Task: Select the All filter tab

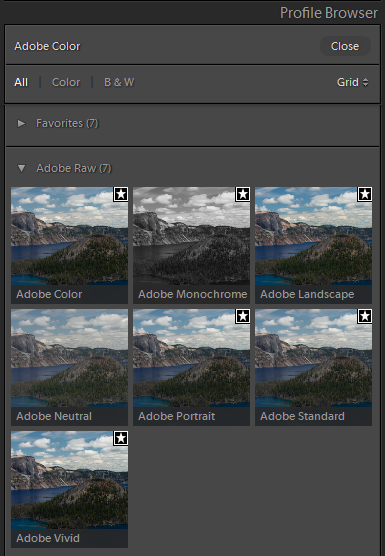Action: tap(21, 82)
